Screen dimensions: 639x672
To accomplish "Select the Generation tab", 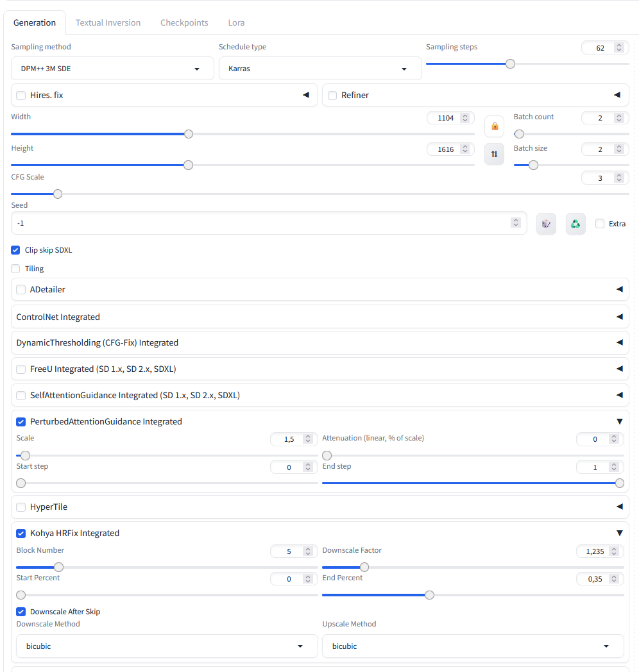I will (x=34, y=22).
